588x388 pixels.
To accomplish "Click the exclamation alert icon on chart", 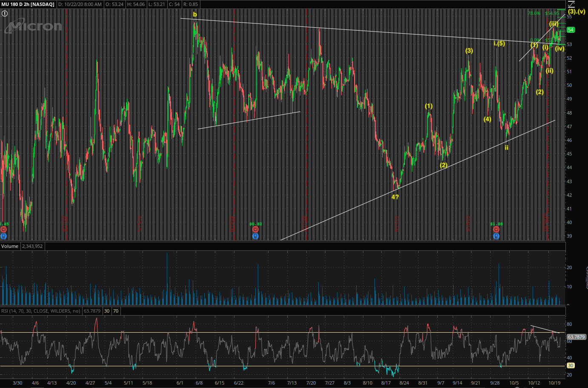I will tap(5, 14).
